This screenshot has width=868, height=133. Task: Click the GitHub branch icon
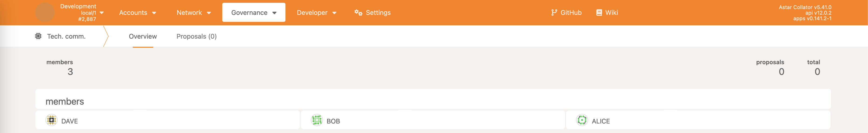point(554,12)
